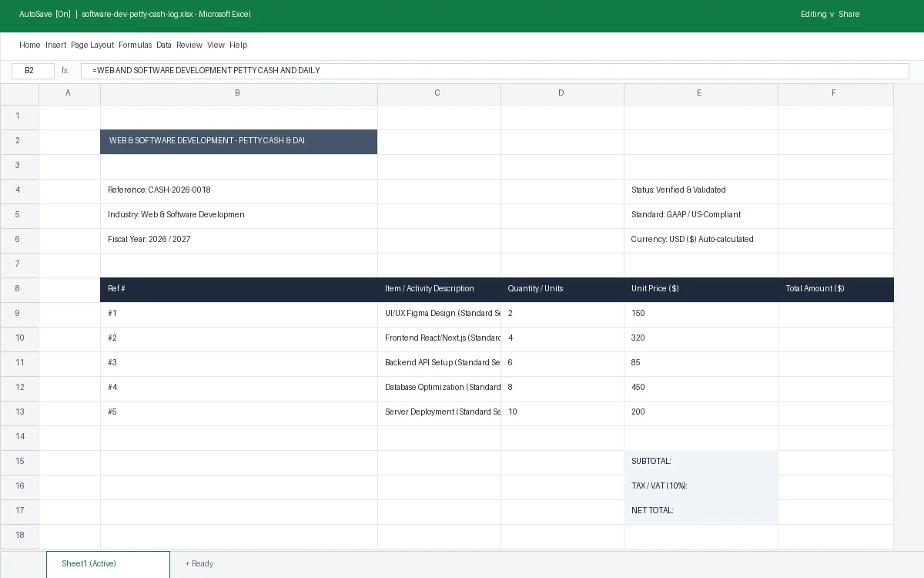Screen dimensions: 924x578
Task: Select empty total cell F9 for #1
Action: coord(835,314)
